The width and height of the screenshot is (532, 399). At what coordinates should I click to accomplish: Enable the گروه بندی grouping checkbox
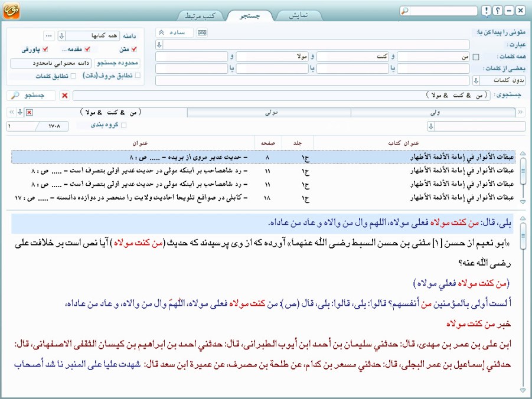(x=123, y=125)
